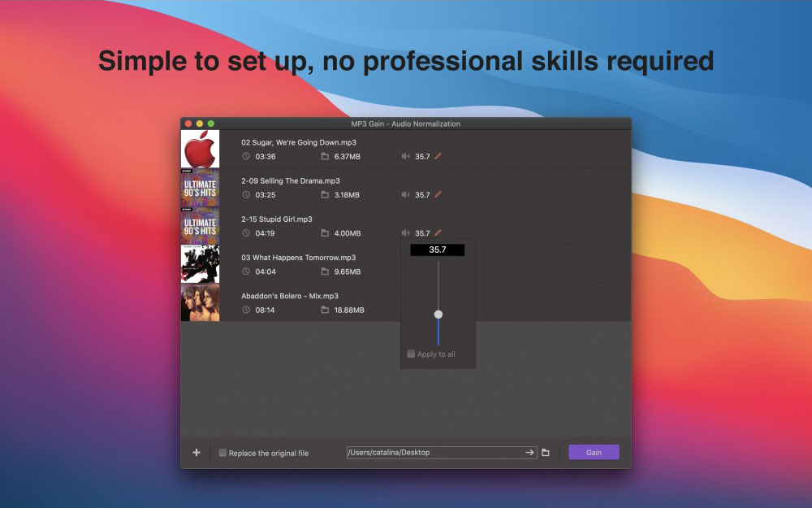Close the MP3 Gain window with the red button
This screenshot has width=812, height=508.
[188, 124]
